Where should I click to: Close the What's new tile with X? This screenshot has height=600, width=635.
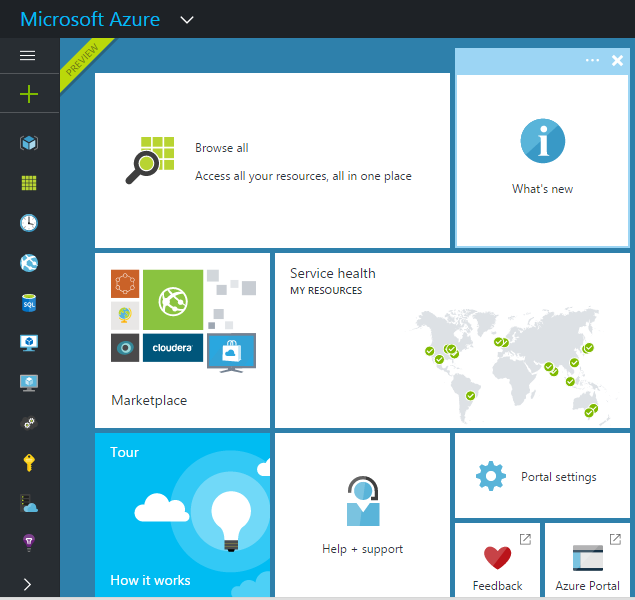(617, 60)
